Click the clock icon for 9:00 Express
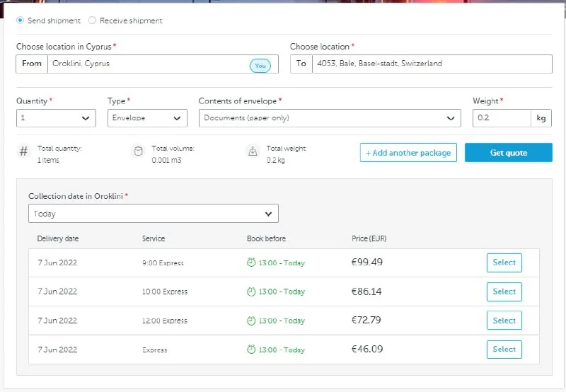The image size is (566, 392). [251, 263]
